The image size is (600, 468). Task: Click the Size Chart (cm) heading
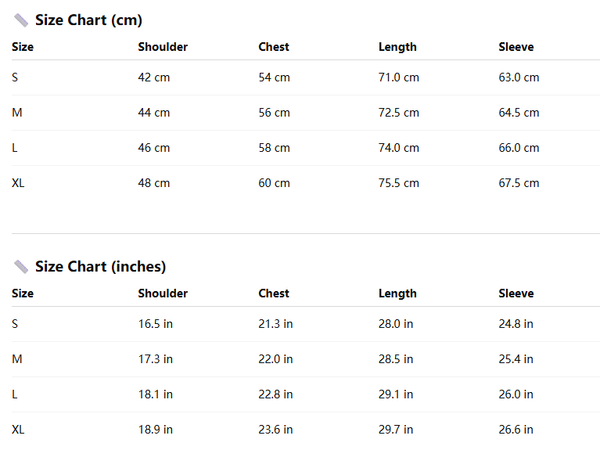pyautogui.click(x=88, y=20)
